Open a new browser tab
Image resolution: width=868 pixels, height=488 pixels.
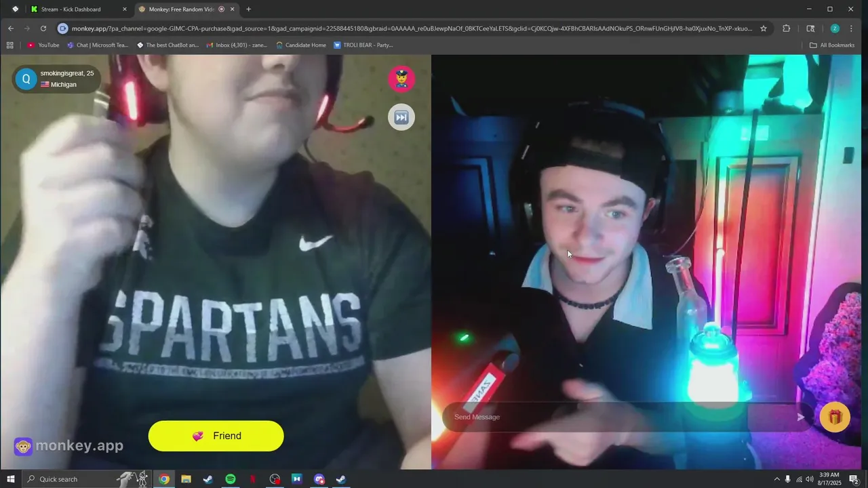(x=248, y=9)
